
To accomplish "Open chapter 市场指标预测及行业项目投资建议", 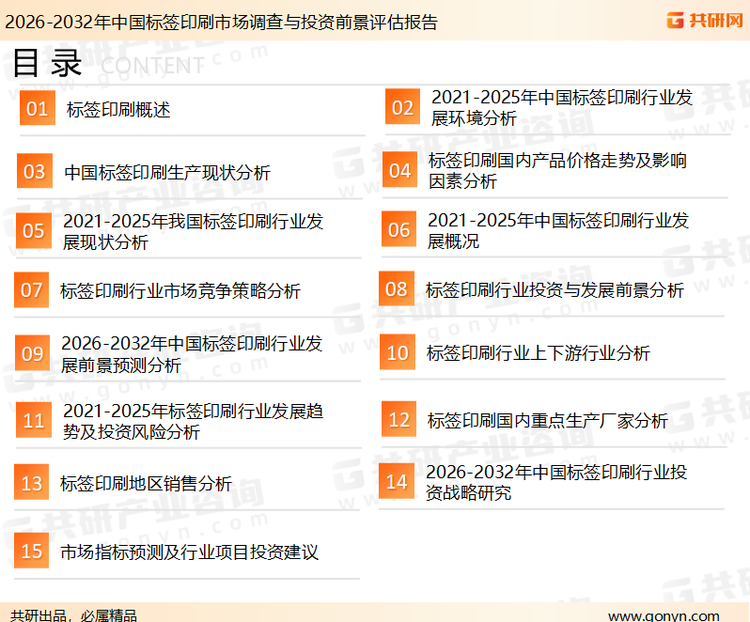I will [x=189, y=552].
